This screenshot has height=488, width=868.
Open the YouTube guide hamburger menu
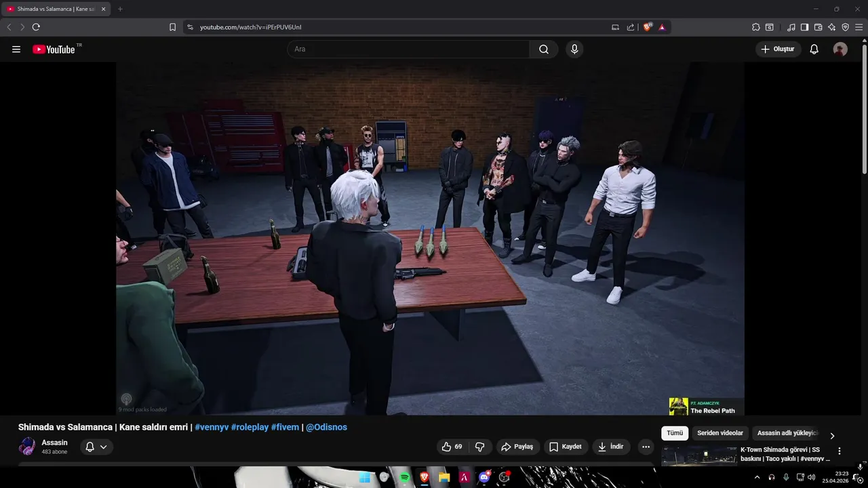click(x=16, y=49)
